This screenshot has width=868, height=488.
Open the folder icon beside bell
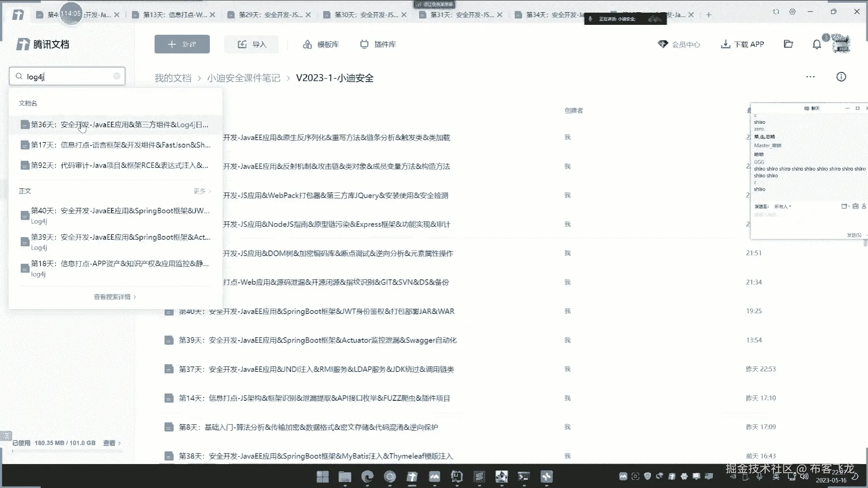coord(788,44)
